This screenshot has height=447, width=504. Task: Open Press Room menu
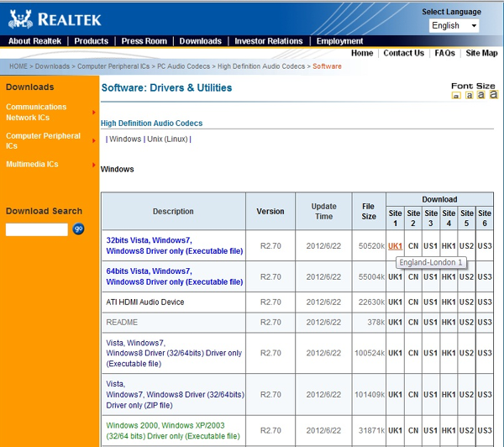(x=144, y=41)
